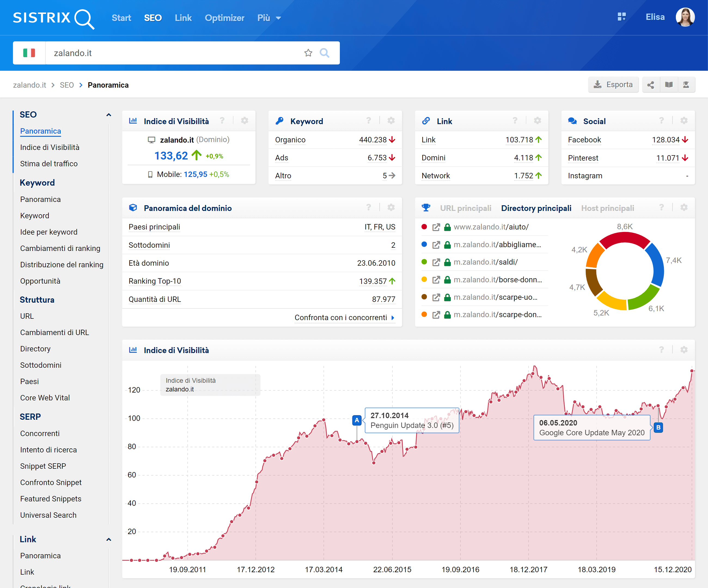This screenshot has width=708, height=588.
Task: Switch to URL principali tab
Action: 465,208
